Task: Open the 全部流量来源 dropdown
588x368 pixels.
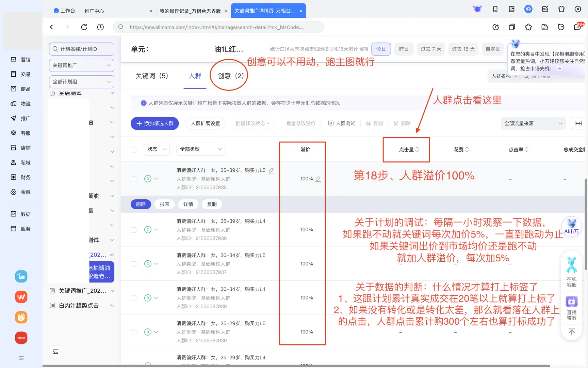Action: pos(533,123)
